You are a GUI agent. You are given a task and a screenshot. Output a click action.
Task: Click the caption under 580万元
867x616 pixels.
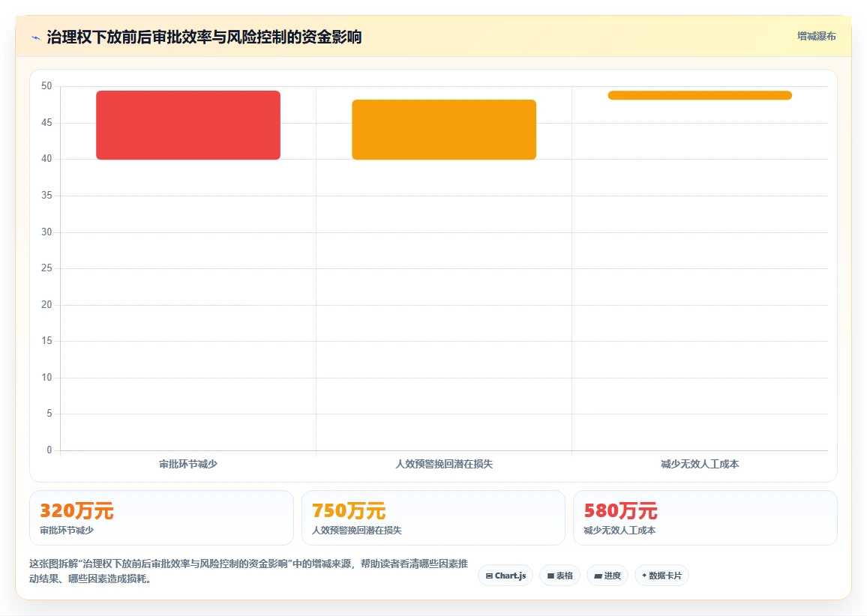pos(619,531)
